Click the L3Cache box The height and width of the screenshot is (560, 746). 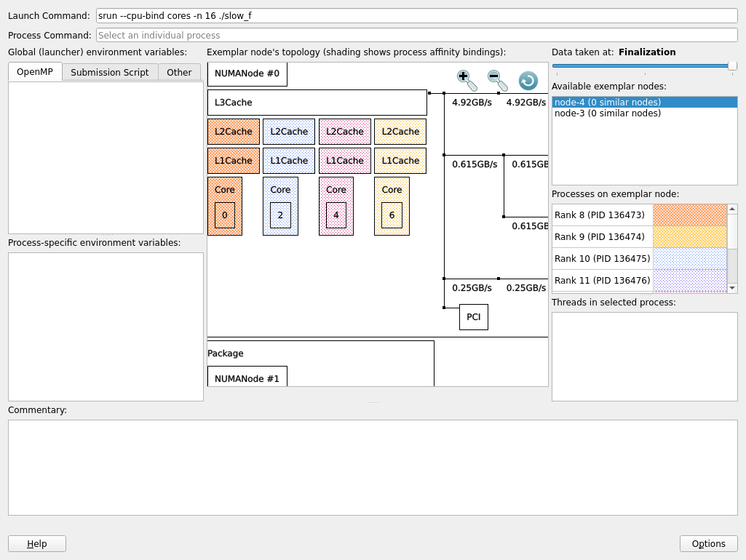pos(317,103)
